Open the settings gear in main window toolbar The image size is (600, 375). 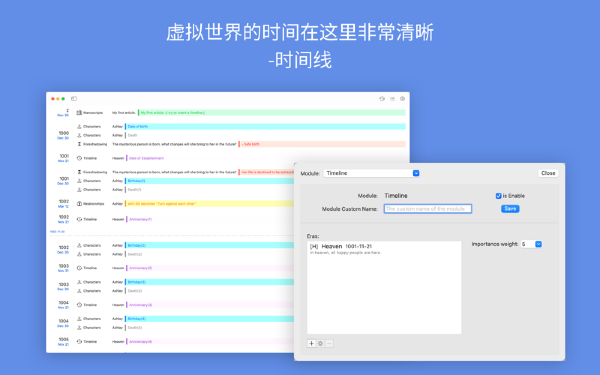[x=403, y=99]
